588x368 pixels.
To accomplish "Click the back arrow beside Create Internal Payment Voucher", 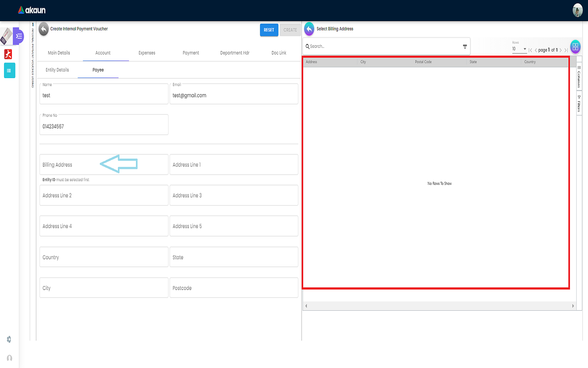I will (x=44, y=29).
